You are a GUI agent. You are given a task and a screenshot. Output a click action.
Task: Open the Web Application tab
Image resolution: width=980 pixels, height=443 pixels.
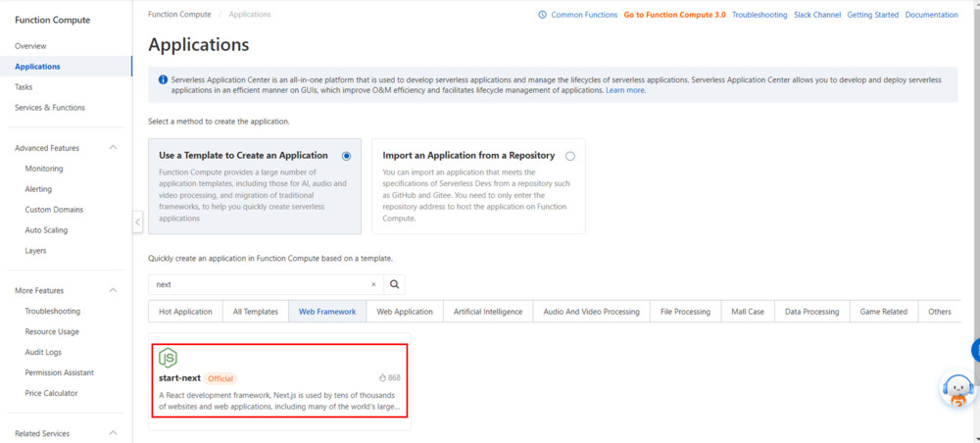pyautogui.click(x=405, y=311)
